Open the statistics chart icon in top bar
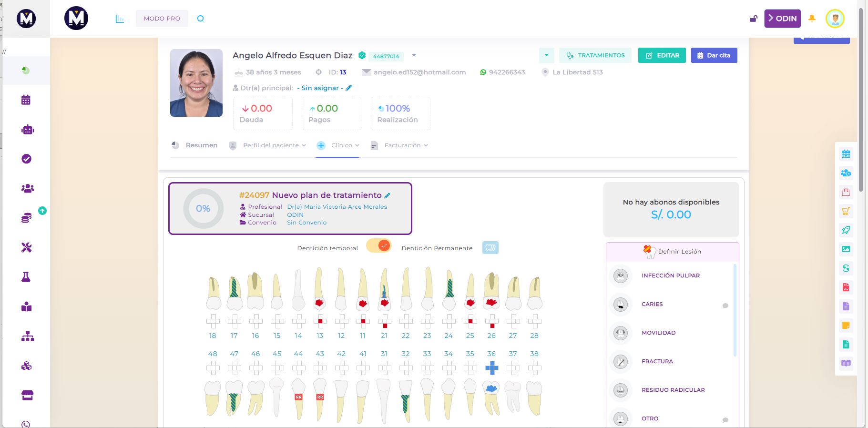 (x=120, y=19)
